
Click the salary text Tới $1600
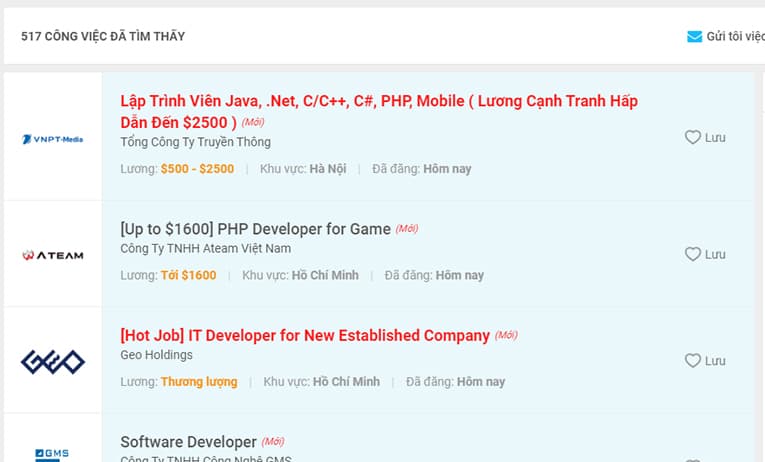tap(188, 275)
